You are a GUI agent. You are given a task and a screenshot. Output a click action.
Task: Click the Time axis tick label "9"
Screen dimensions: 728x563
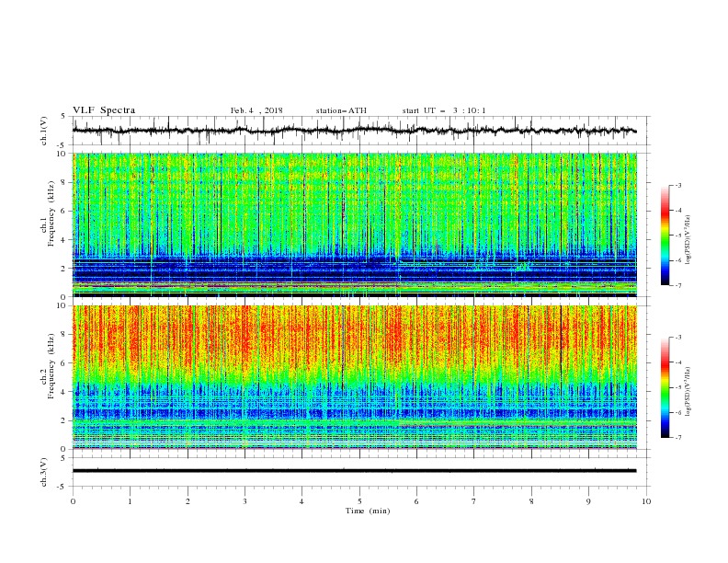588,501
